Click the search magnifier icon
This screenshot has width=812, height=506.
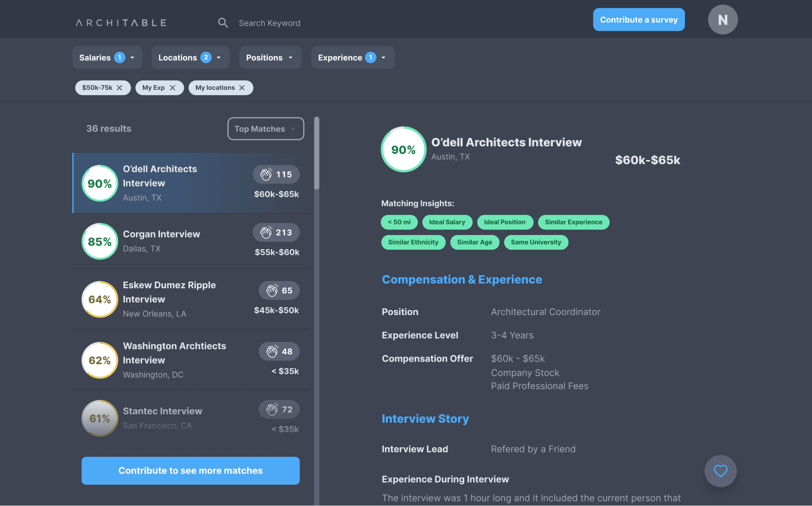point(223,23)
